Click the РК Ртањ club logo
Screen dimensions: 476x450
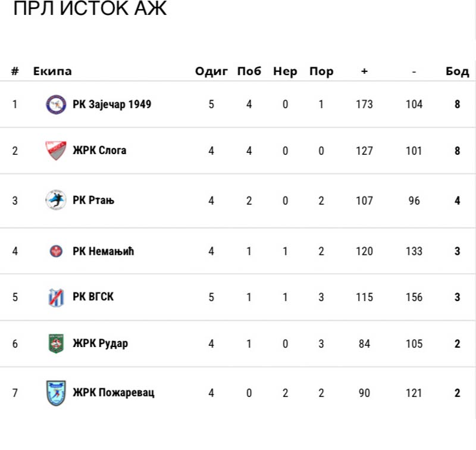[56, 200]
